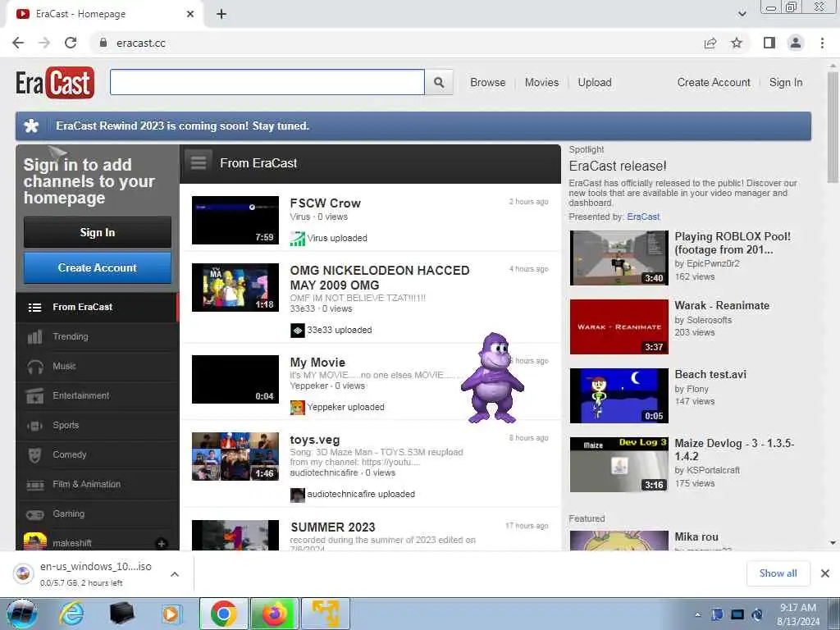Click Movies in the top navigation
The width and height of the screenshot is (840, 630).
click(x=541, y=83)
